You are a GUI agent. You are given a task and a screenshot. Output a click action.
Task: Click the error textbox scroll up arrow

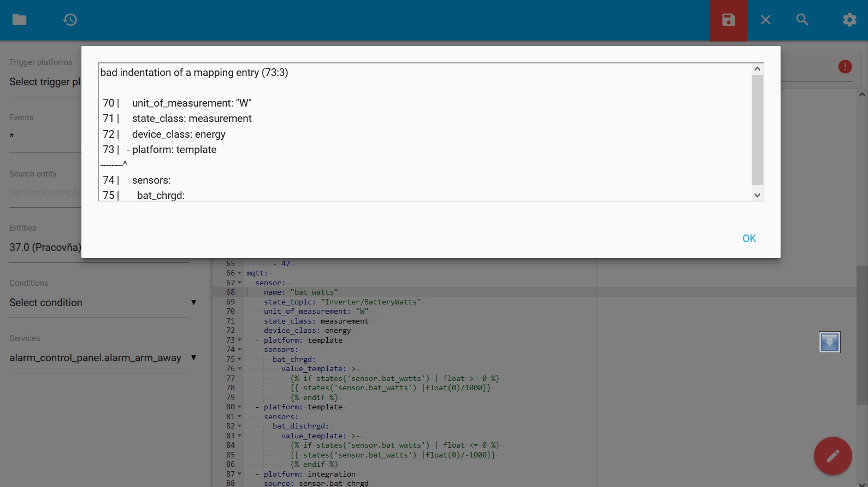(757, 69)
